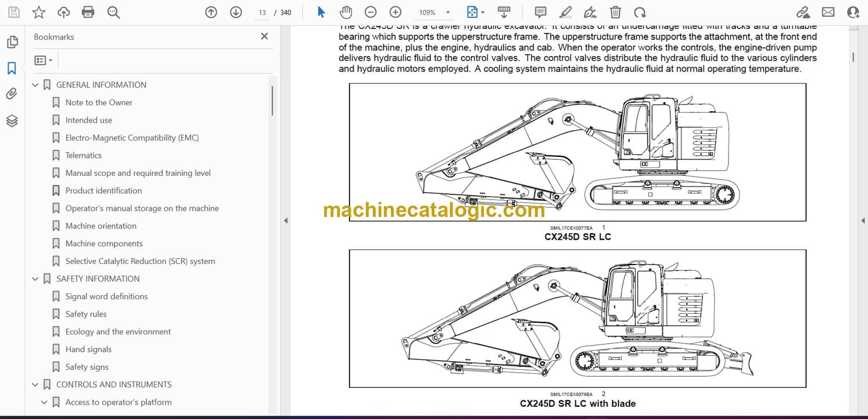Open Ecology and the environment bookmark
Viewport: 868px width, 419px height.
pos(118,332)
